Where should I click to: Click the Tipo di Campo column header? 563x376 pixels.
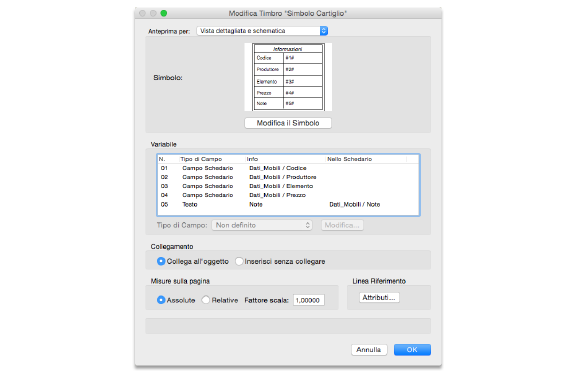tap(212, 159)
